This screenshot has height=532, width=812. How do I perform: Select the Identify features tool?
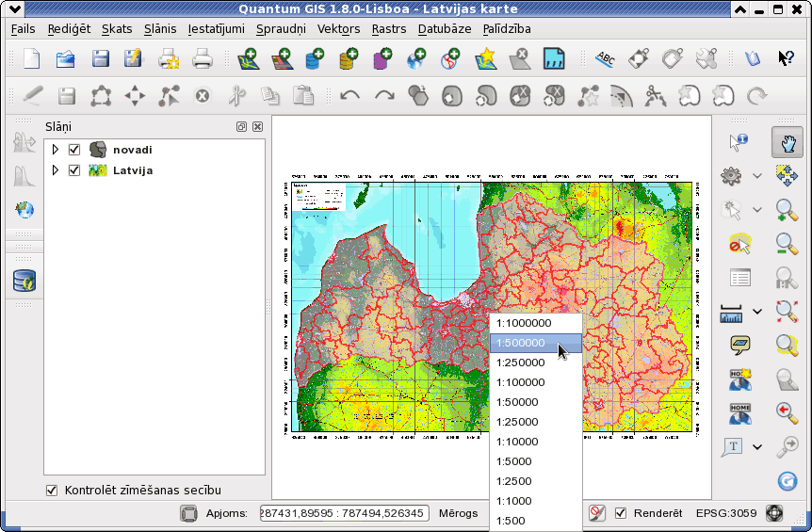[738, 142]
